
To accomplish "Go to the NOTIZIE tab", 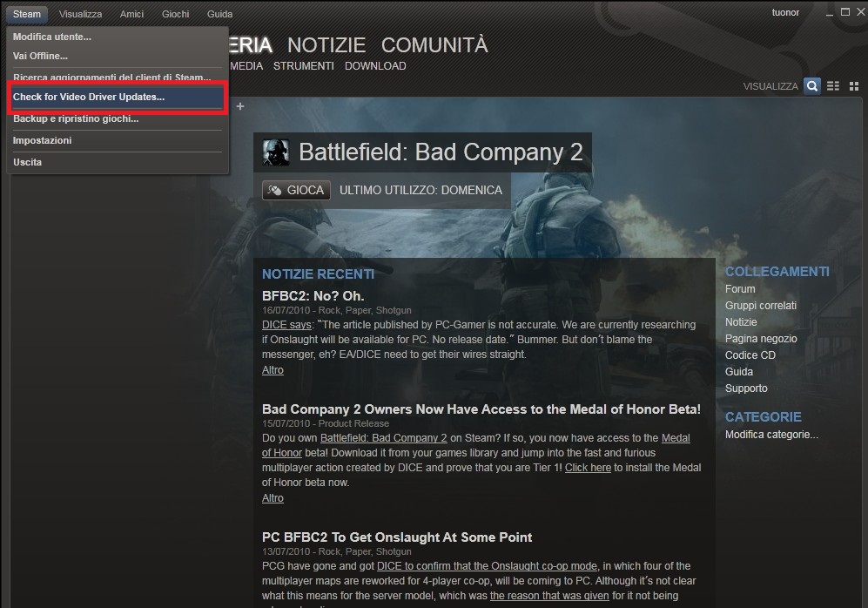I will click(x=326, y=44).
